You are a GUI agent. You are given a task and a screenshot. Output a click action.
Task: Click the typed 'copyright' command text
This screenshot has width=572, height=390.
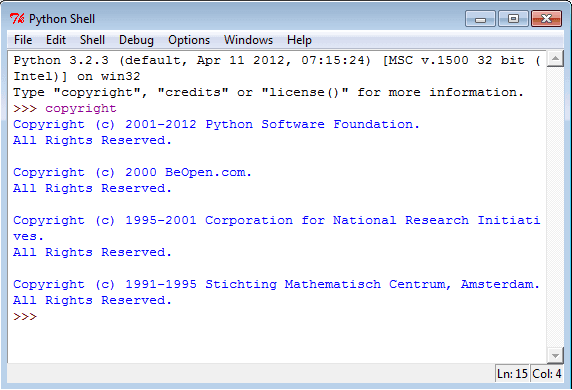click(x=81, y=108)
